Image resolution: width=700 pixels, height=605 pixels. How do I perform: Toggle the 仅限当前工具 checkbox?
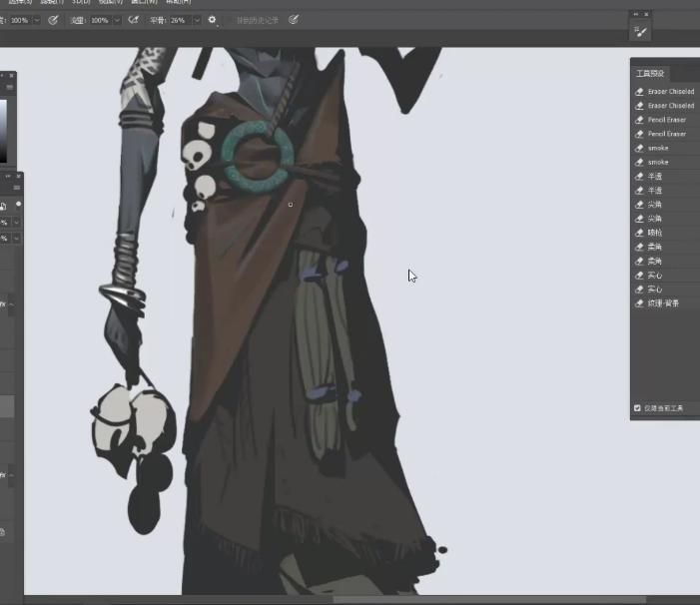[x=637, y=408]
